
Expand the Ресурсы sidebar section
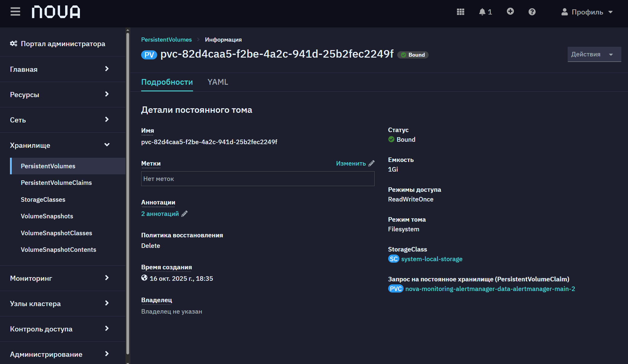click(63, 94)
